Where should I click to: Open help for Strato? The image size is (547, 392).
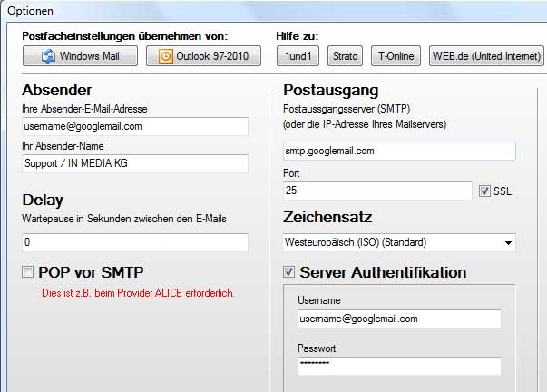click(345, 56)
